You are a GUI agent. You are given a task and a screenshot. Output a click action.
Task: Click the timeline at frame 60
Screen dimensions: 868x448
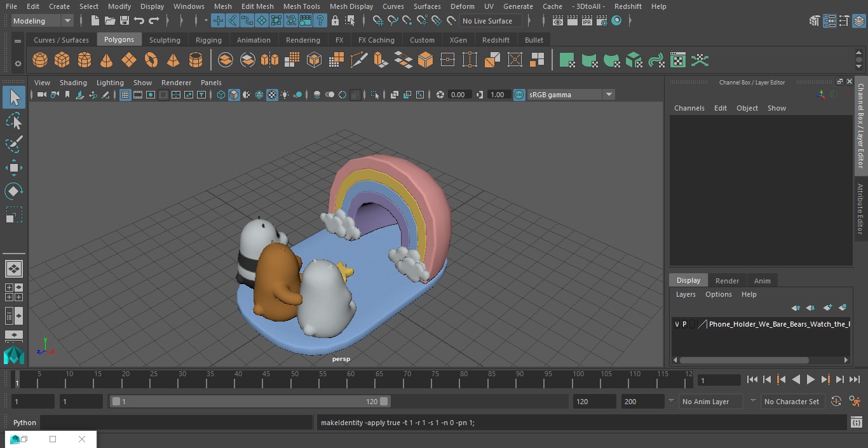(x=351, y=380)
